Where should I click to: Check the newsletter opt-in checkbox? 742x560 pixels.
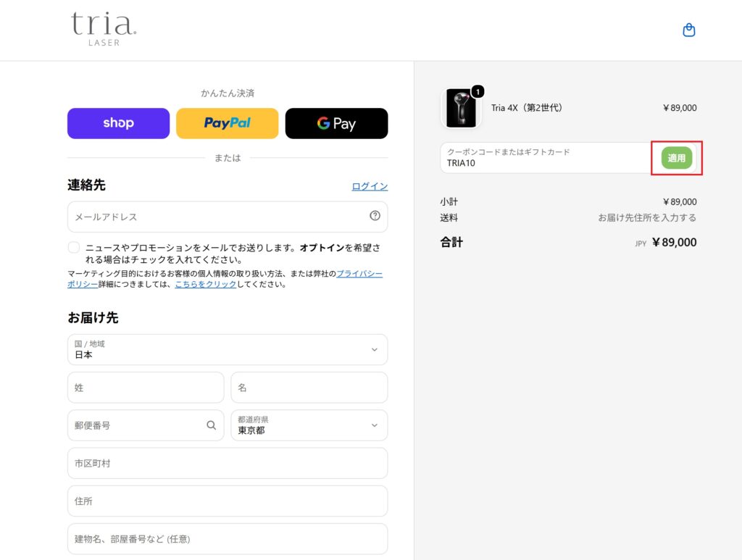74,247
